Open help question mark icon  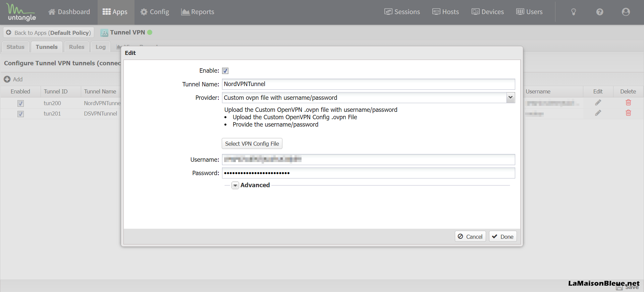[600, 12]
